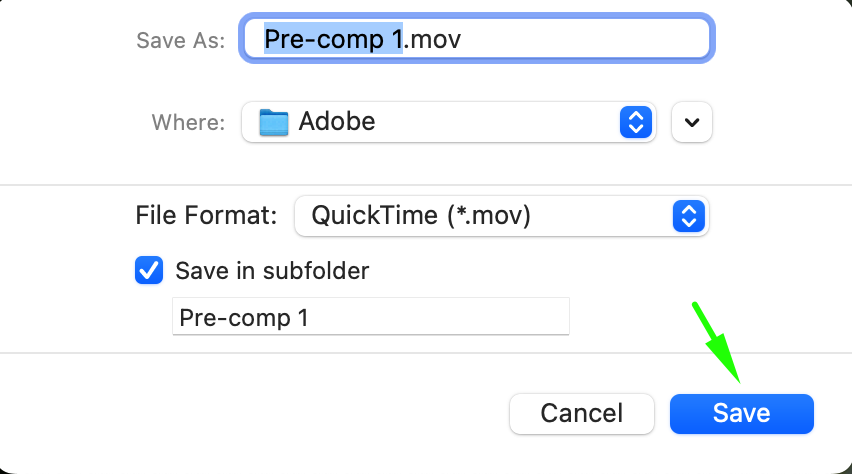
Task: Expand full file browser with chevron button
Action: point(692,122)
